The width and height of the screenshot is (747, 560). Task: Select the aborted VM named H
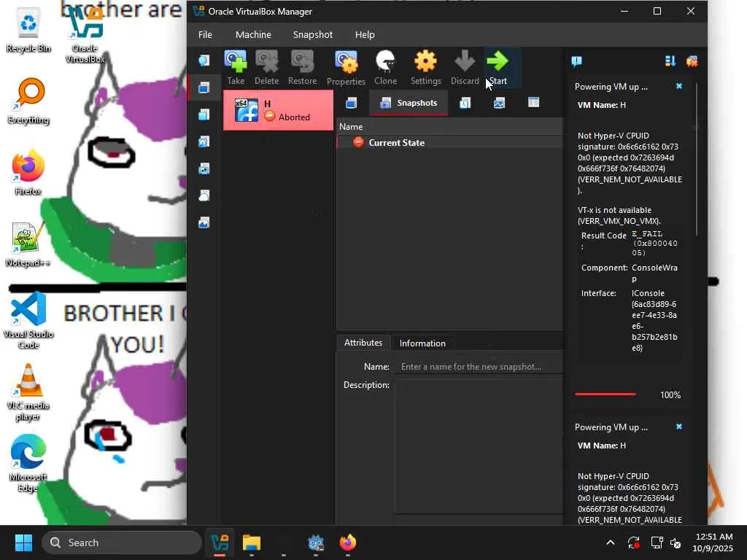click(278, 110)
